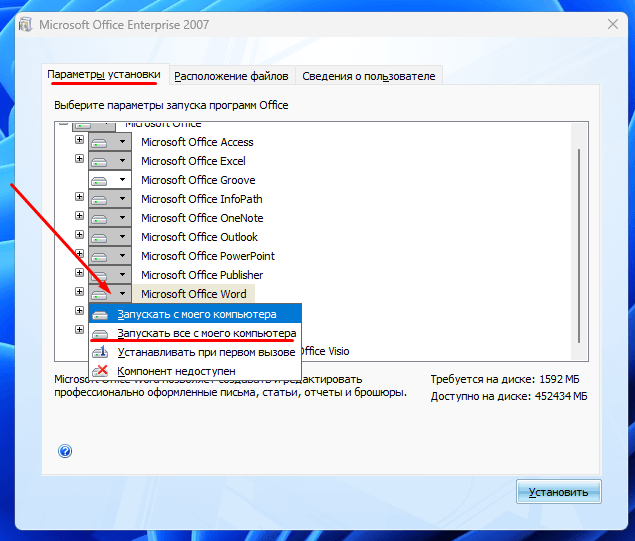Select the 'Microsoft Office InfoPath' tree label

[202, 199]
